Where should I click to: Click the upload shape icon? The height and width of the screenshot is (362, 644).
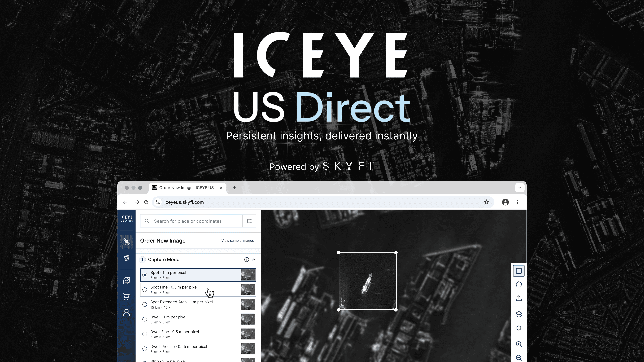519,298
